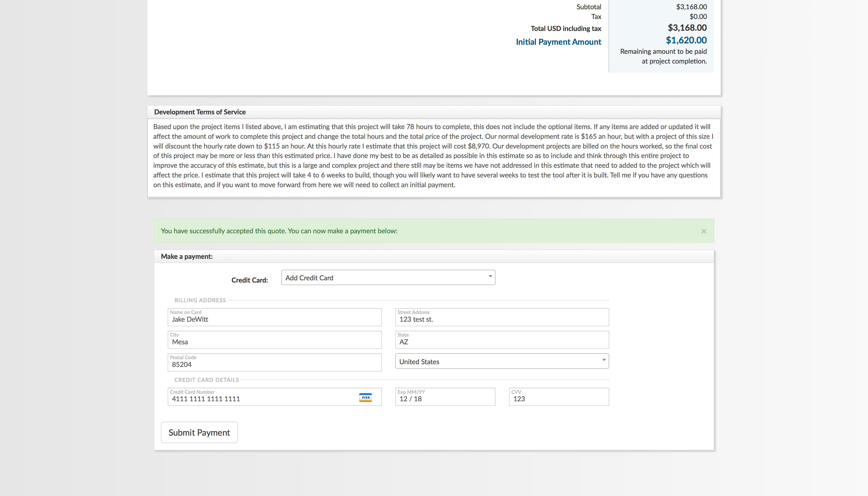Click the Total USD including tax label

click(566, 29)
